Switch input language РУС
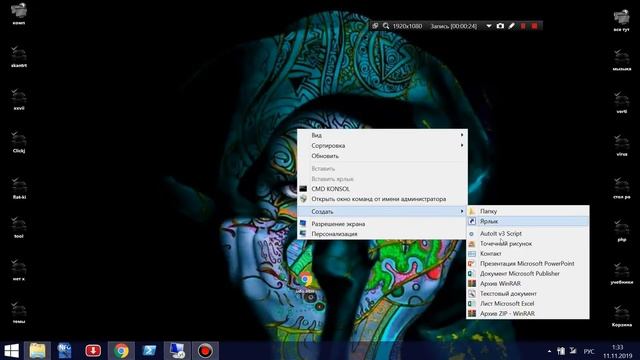This screenshot has width=640, height=360. click(589, 351)
